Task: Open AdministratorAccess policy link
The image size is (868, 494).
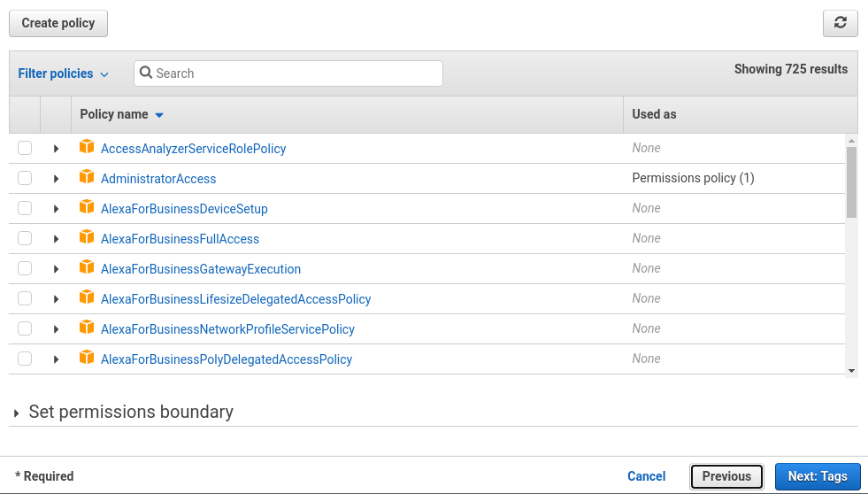Action: tap(158, 179)
